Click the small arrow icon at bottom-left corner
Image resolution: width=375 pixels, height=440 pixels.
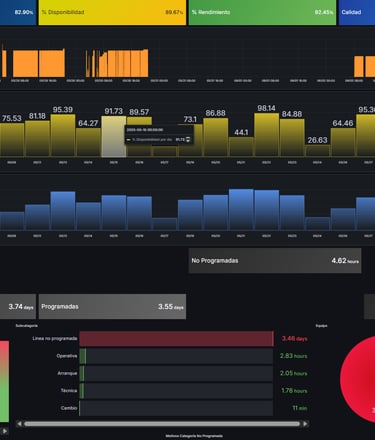(4, 431)
